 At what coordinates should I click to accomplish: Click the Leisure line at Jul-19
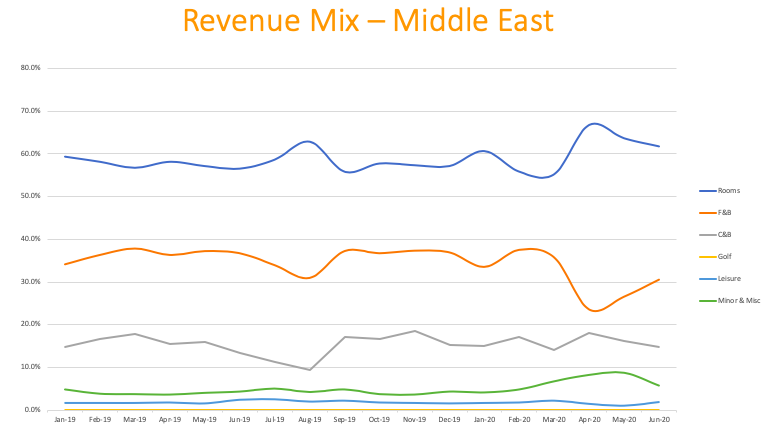pos(275,400)
